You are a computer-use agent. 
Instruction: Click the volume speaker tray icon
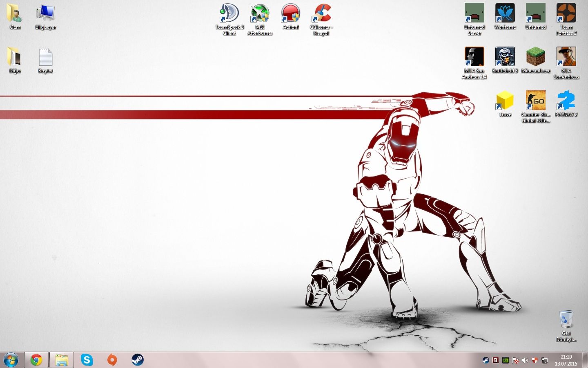[x=525, y=360]
